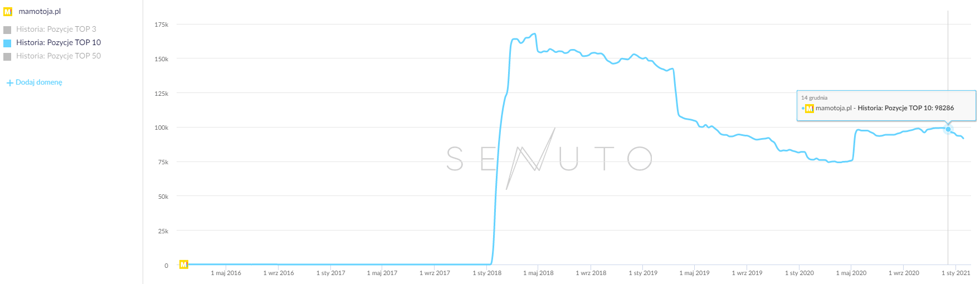This screenshot has width=980, height=284.
Task: Click the "1 sty 2018" x-axis label
Action: (487, 273)
